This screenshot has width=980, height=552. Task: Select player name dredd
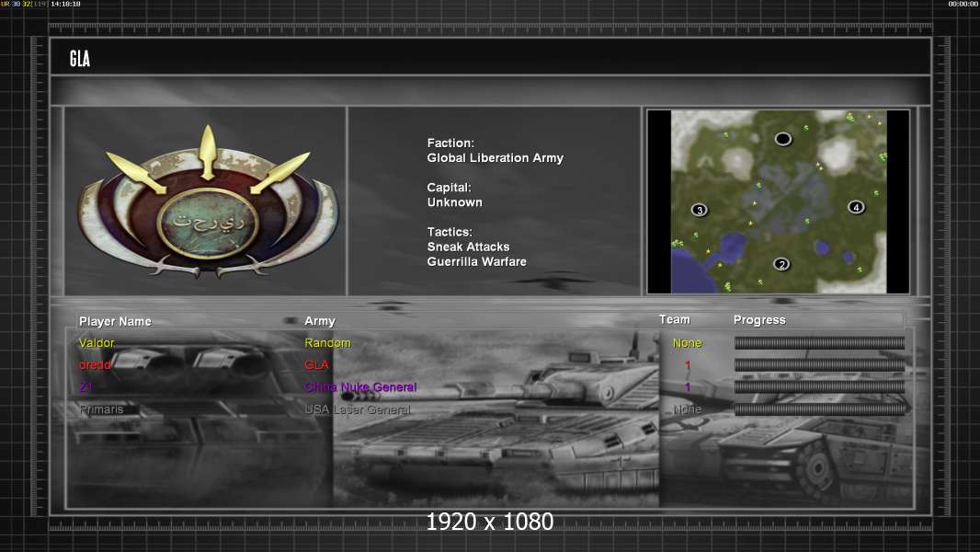tap(95, 364)
